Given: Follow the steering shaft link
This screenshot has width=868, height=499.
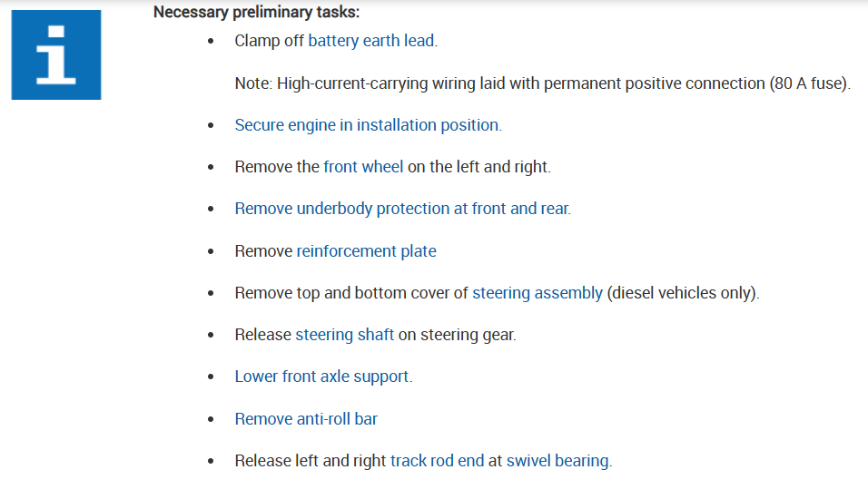Looking at the screenshot, I should pyautogui.click(x=344, y=335).
